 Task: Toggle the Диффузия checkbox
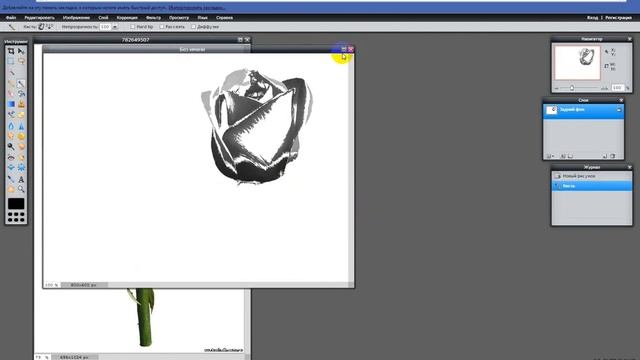tap(193, 27)
